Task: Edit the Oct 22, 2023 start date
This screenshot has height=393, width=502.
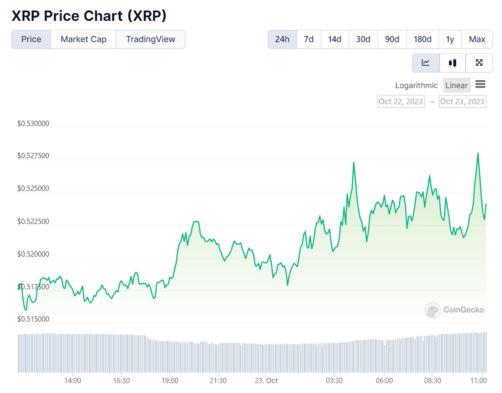Action: point(401,101)
